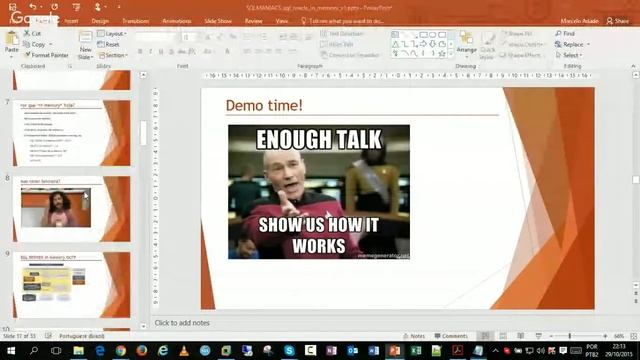
Task: Open the Arrange dropdown
Action: coord(467,45)
